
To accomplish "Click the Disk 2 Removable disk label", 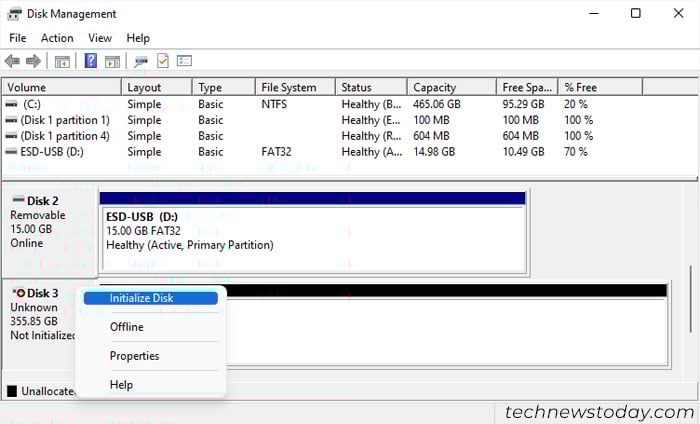I will point(49,231).
